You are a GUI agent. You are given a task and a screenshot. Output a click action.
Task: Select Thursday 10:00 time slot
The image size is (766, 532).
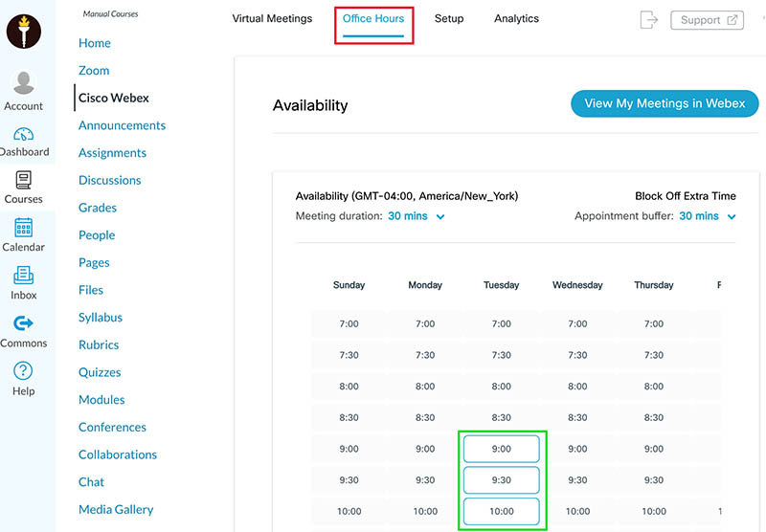pyautogui.click(x=654, y=512)
